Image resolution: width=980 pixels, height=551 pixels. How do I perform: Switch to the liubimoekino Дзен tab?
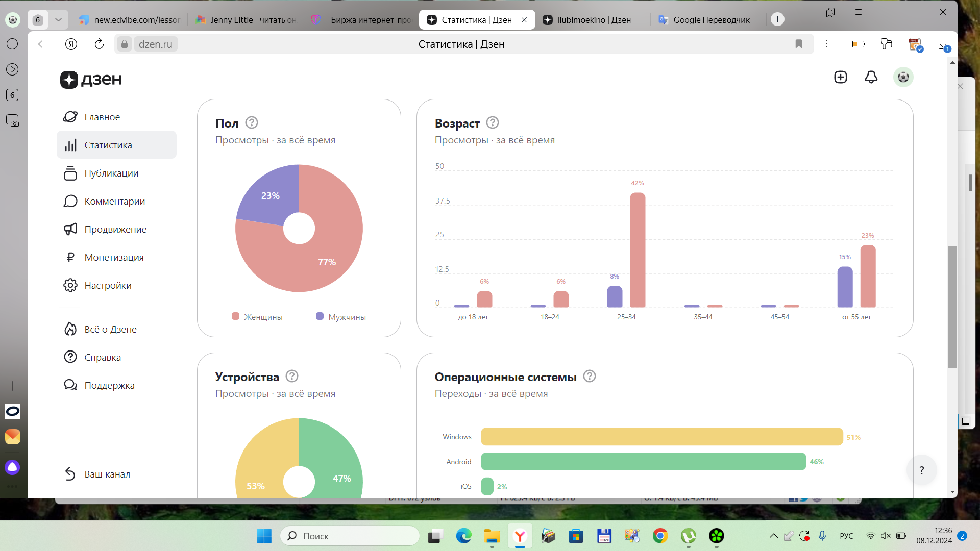click(x=594, y=20)
